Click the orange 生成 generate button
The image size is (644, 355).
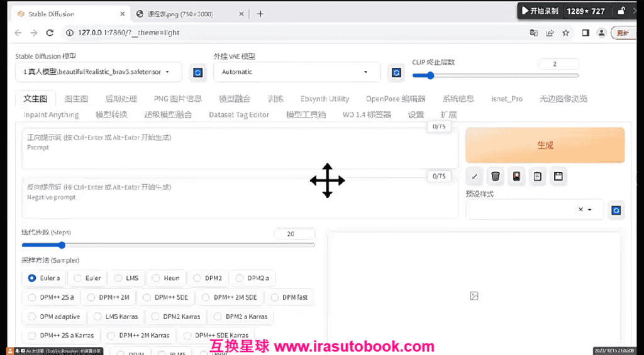(x=545, y=145)
